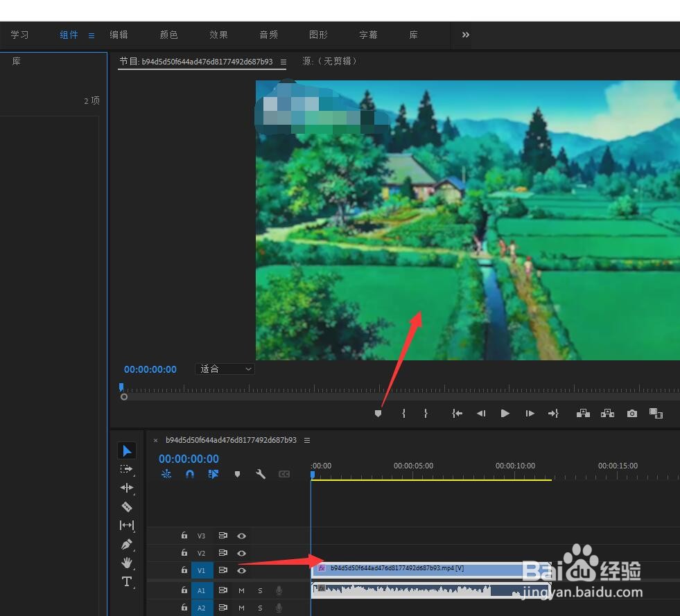Viewport: 680px width, 616px height.
Task: Toggle sync lock for track V1
Action: tap(223, 570)
